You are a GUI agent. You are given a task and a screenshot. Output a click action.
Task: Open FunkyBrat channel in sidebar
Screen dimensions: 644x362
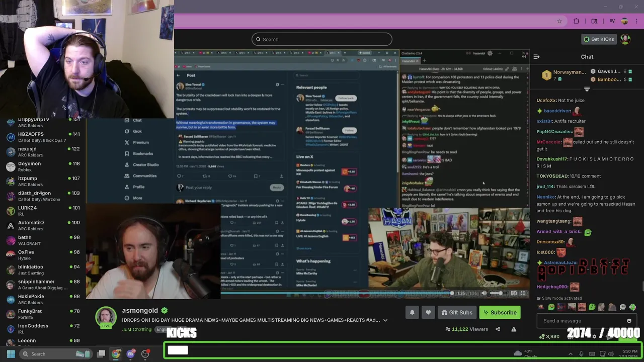pos(43,314)
